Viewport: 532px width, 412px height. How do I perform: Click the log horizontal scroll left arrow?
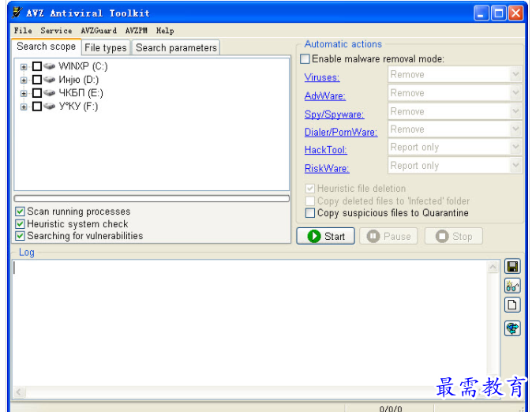19,392
